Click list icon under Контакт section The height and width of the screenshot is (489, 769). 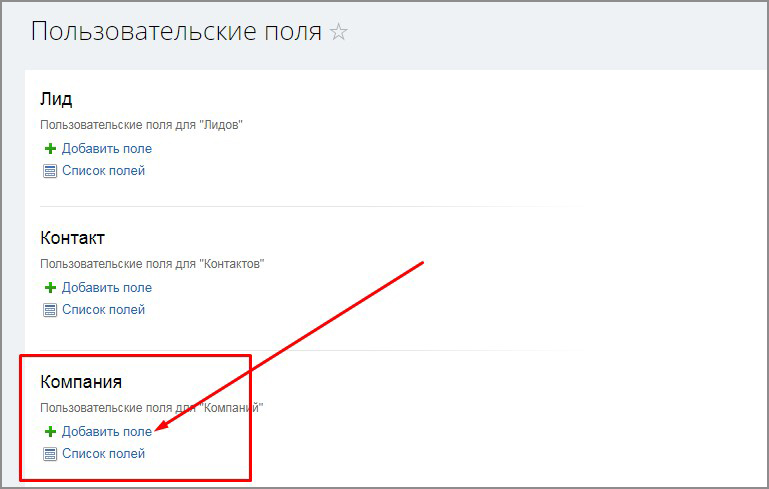(50, 310)
